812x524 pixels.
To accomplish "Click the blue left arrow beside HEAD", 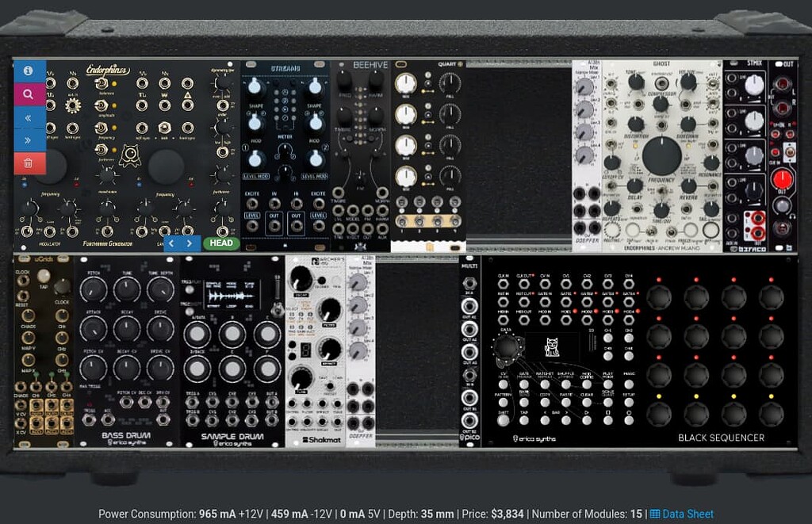I will 172,243.
